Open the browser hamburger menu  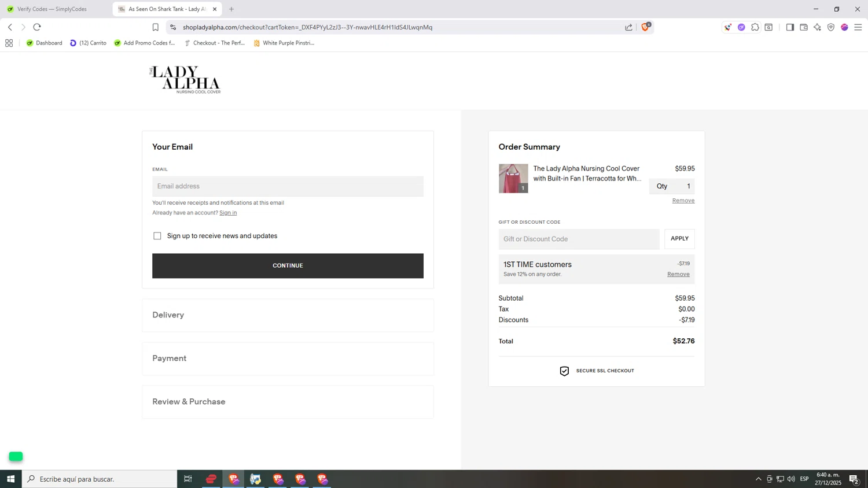coord(858,27)
